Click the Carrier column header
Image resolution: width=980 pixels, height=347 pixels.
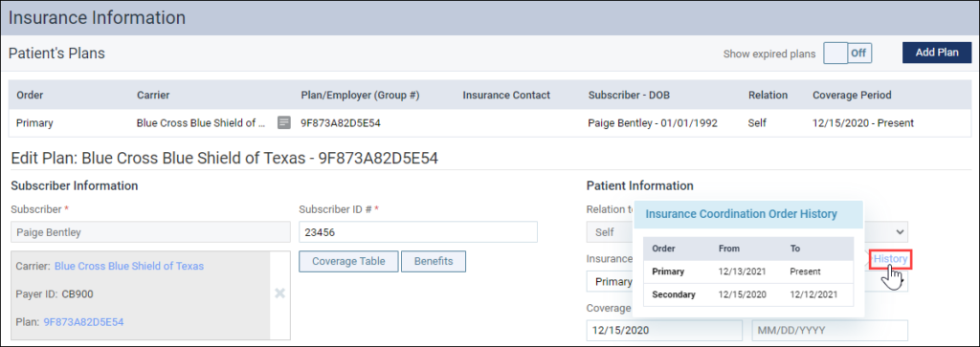pyautogui.click(x=153, y=96)
